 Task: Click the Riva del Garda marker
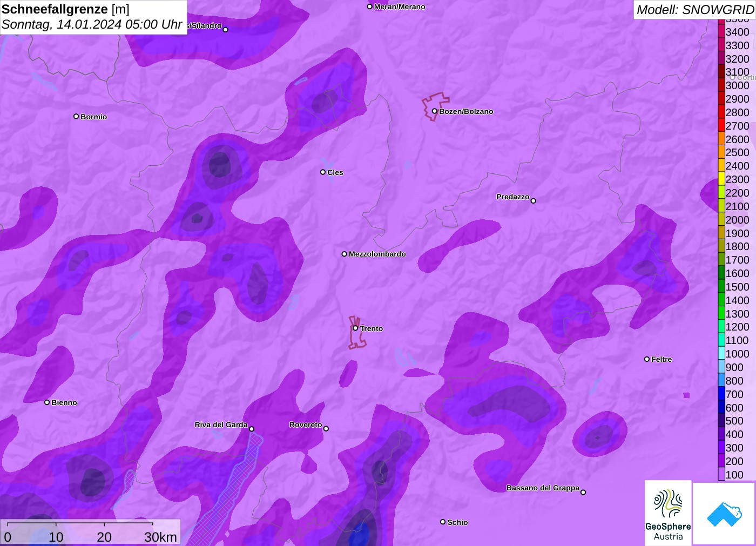pos(252,429)
